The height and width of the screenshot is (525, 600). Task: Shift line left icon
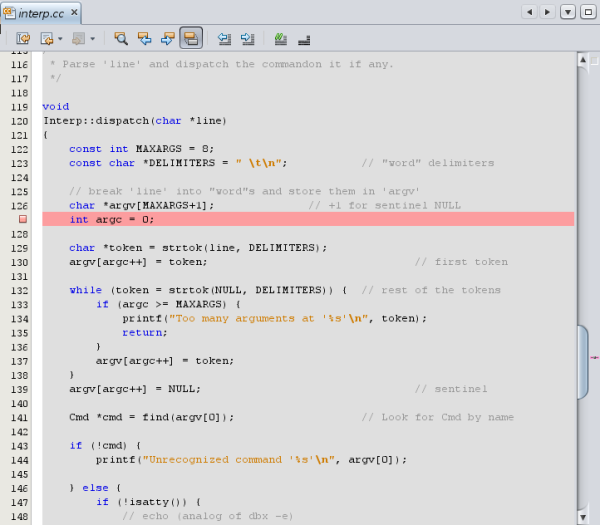click(x=224, y=38)
